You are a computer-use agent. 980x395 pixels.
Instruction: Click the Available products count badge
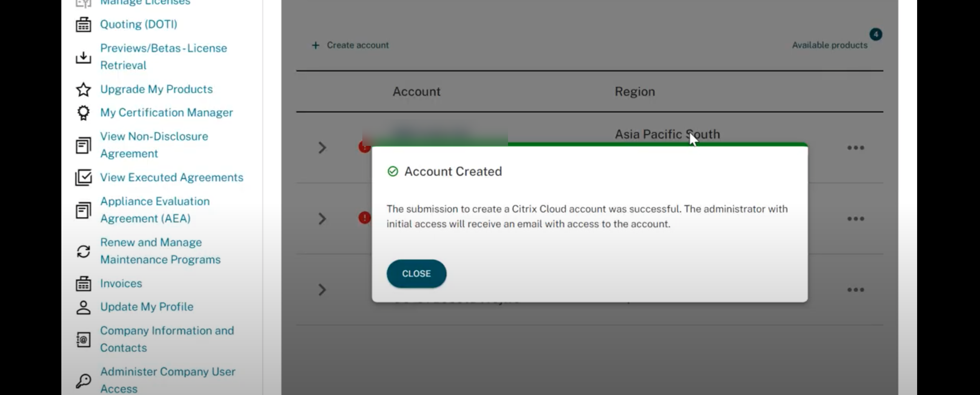pyautogui.click(x=875, y=35)
